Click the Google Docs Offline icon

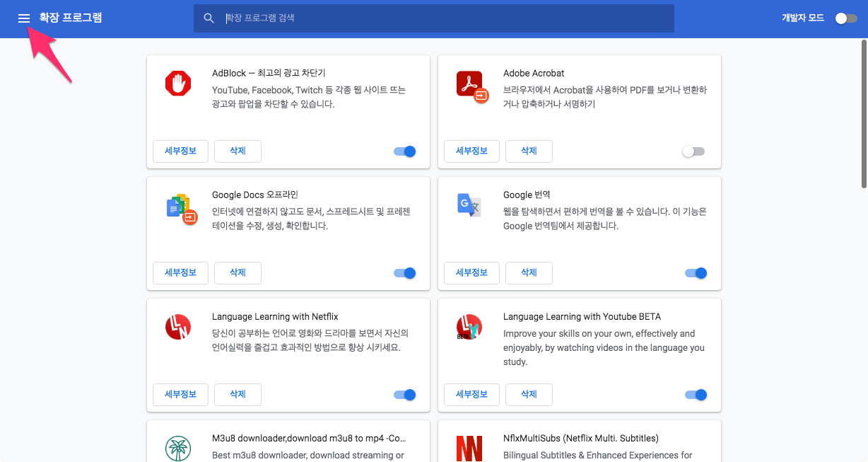[x=182, y=208]
